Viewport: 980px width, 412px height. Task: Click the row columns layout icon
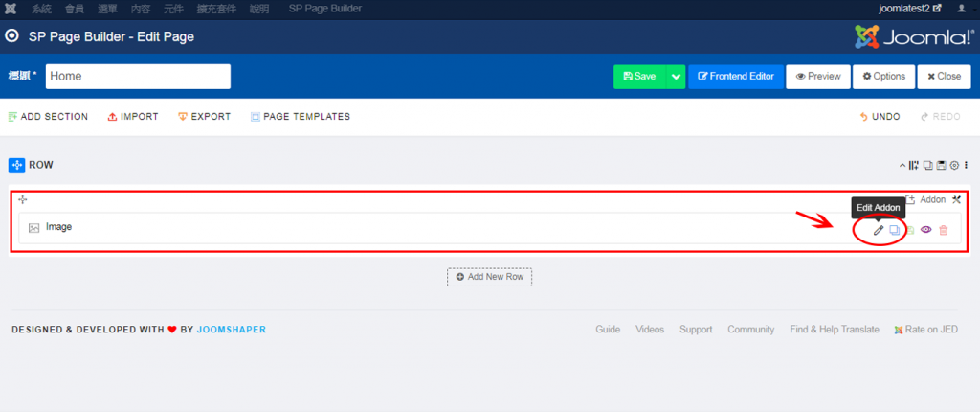914,165
